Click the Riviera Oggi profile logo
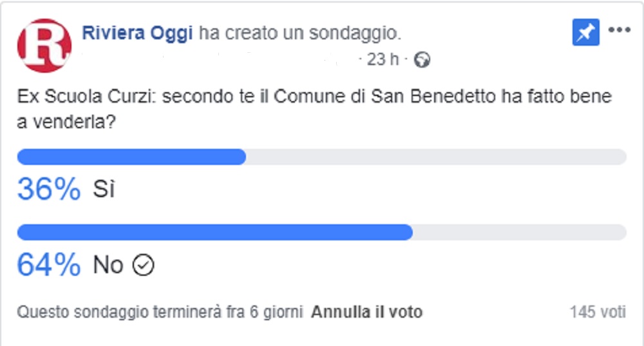 [x=44, y=46]
